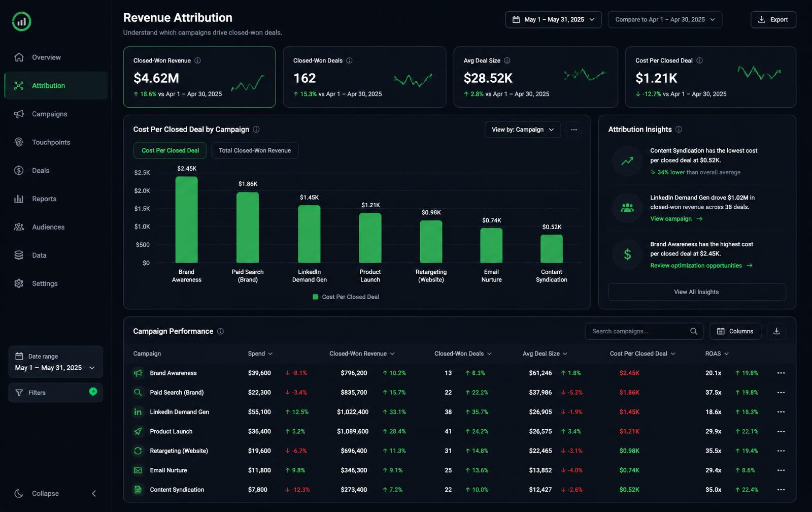812x512 pixels.
Task: Sort by Closed-Won Deals column
Action: coord(463,354)
